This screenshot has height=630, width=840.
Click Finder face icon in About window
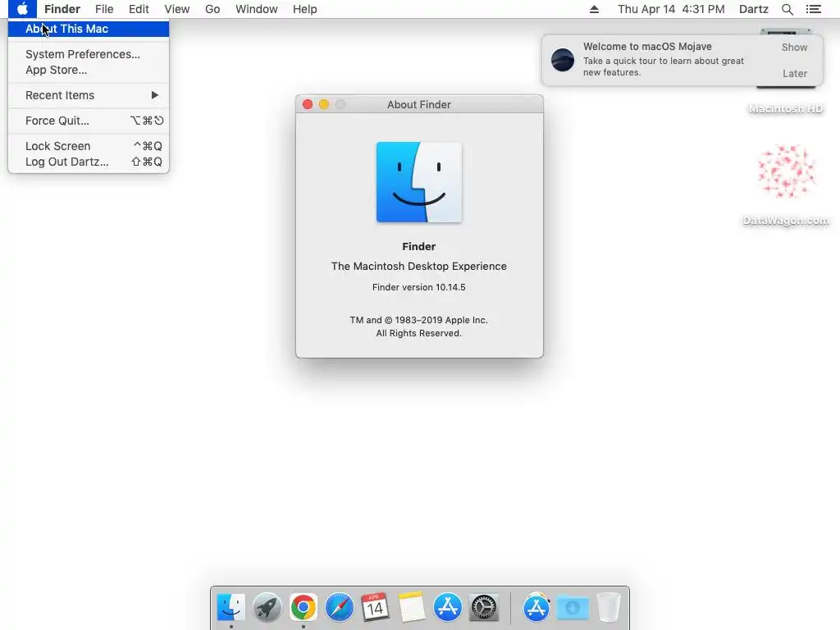click(419, 182)
